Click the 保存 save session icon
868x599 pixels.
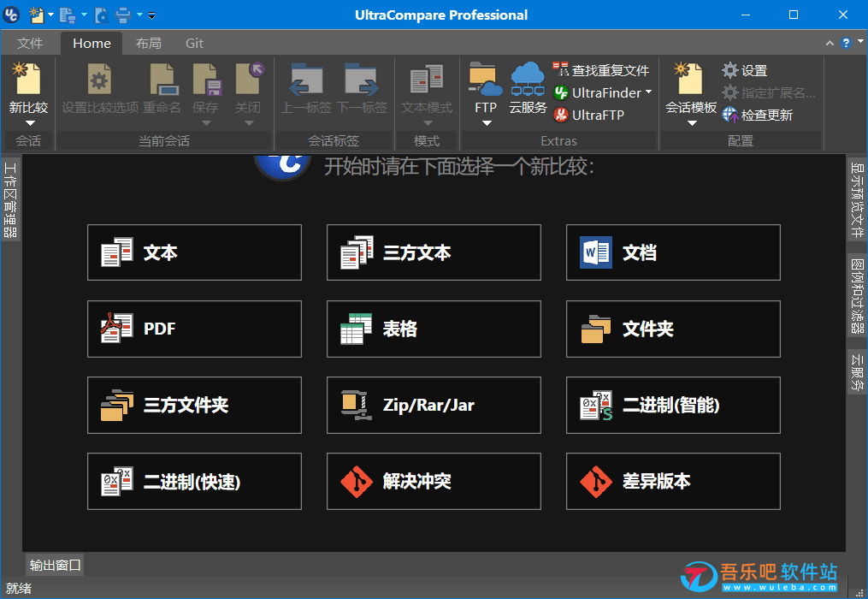(x=206, y=79)
